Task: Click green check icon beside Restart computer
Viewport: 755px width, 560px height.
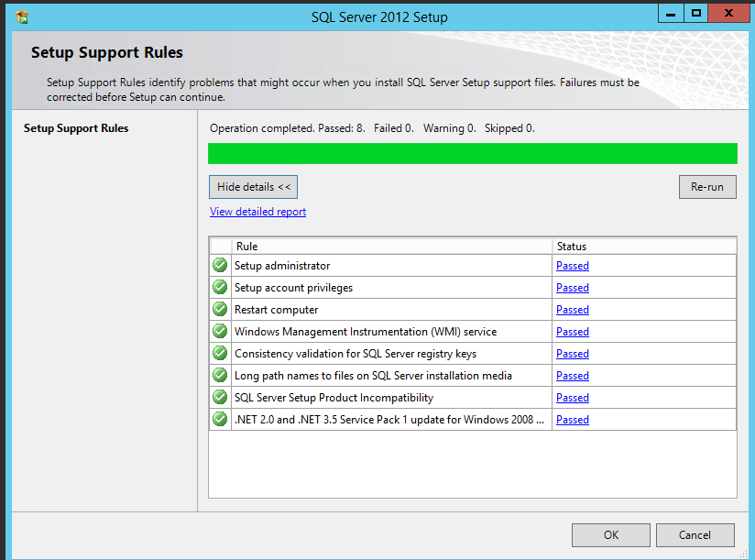Action: click(220, 309)
